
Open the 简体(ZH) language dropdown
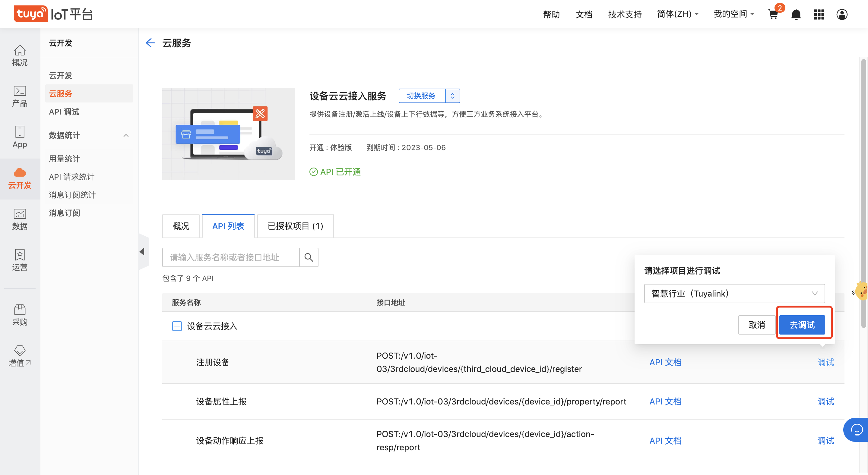coord(678,14)
